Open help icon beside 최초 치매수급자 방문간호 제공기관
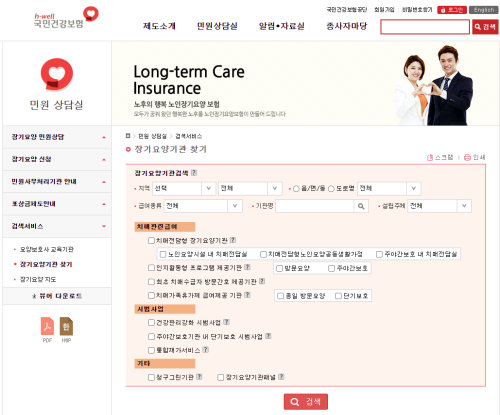The width and height of the screenshot is (500, 415). tap(262, 281)
